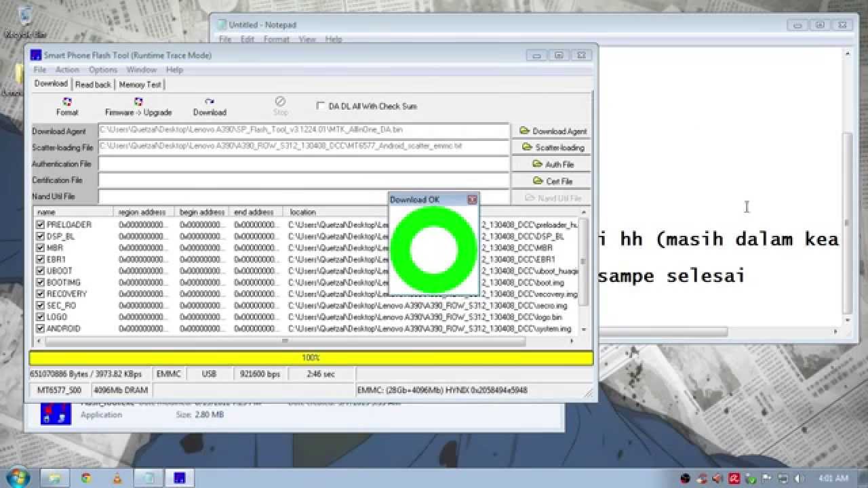Image resolution: width=868 pixels, height=488 pixels.
Task: Open Notepad View menu
Action: (x=307, y=39)
